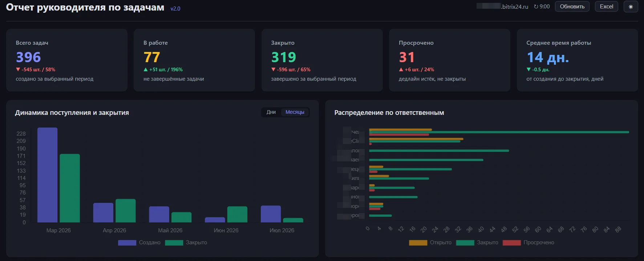Click the Мар 2026 closed (green) bar

[x=70, y=188]
